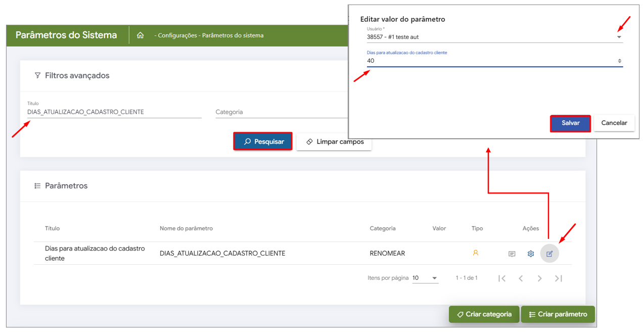The image size is (644, 332).
Task: Click Cancelar in the edit dialog
Action: pyautogui.click(x=614, y=123)
